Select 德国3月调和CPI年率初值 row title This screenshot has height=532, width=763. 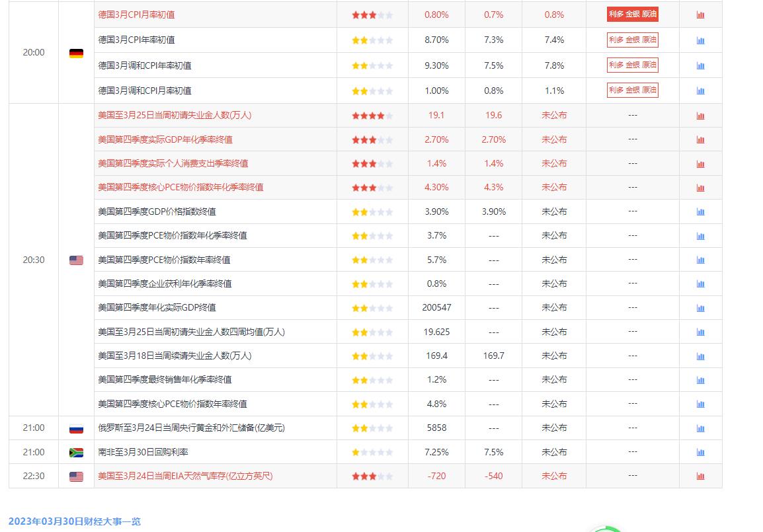click(x=145, y=65)
